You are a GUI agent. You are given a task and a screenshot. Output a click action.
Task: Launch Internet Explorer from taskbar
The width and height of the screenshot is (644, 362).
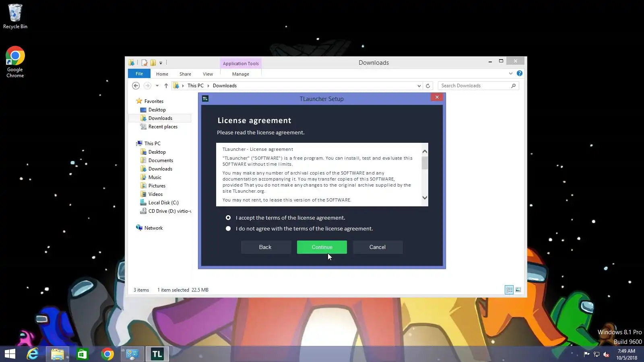(33, 354)
